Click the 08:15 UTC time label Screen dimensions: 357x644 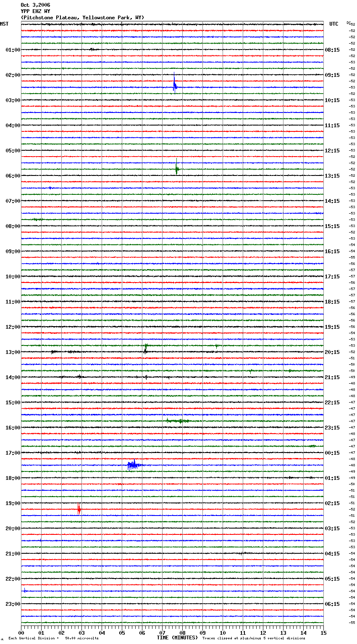332,50
